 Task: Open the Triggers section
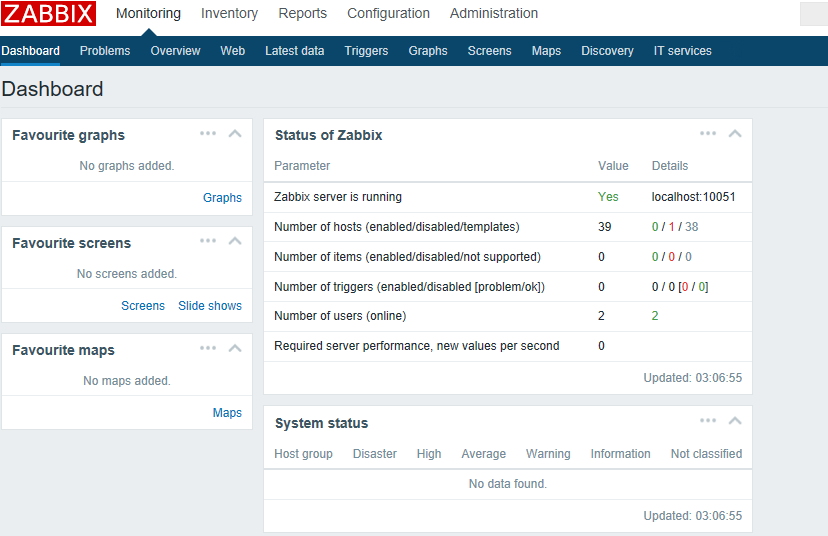[x=366, y=51]
